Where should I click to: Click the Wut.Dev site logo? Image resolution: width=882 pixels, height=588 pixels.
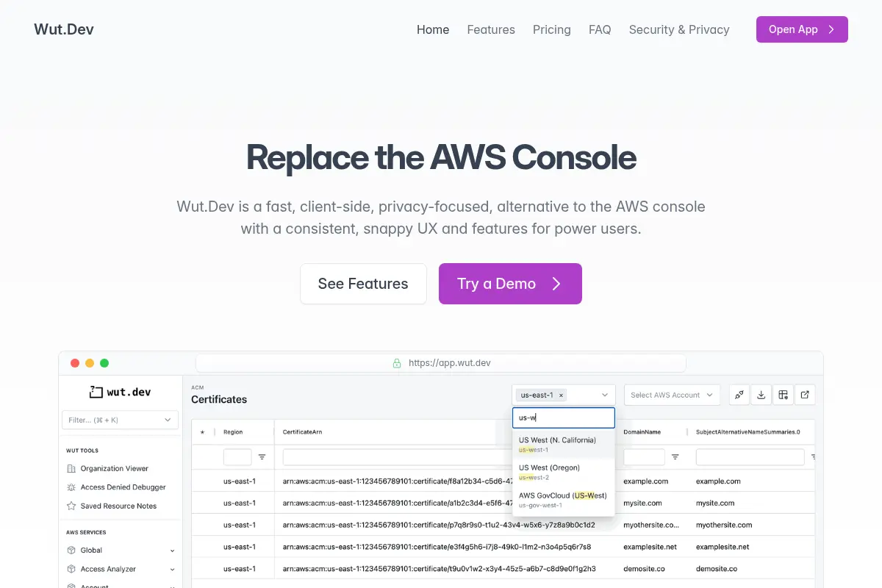point(64,29)
